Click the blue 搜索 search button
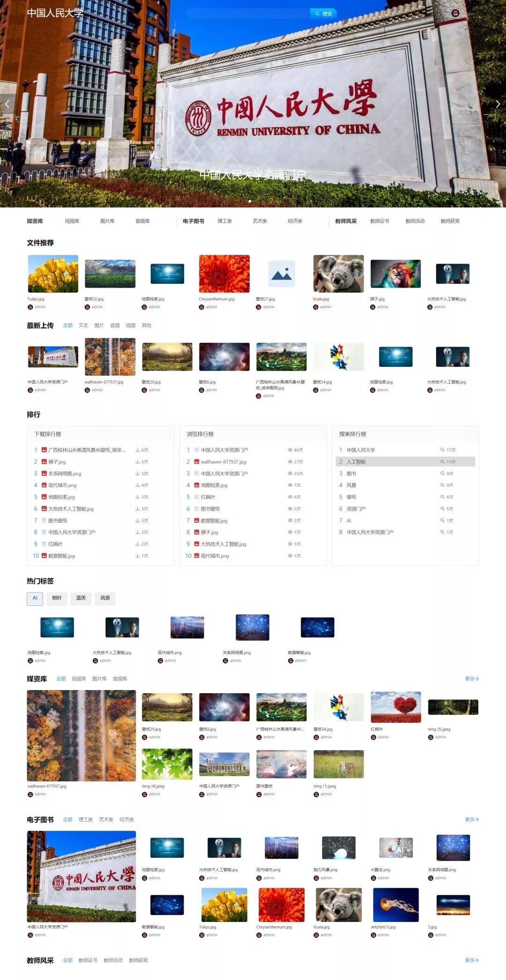Screen dimensions: 506x980 pyautogui.click(x=324, y=14)
